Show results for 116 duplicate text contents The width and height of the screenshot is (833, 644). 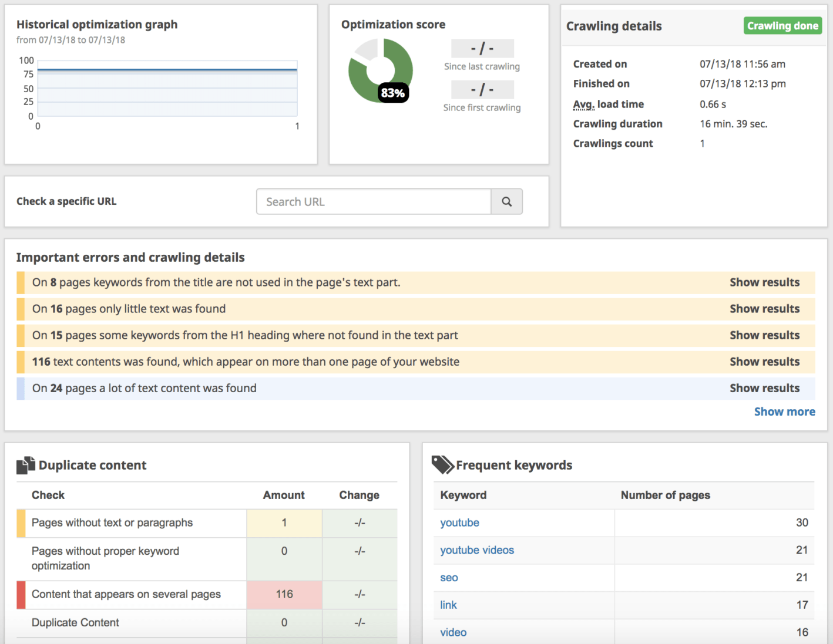[764, 362]
